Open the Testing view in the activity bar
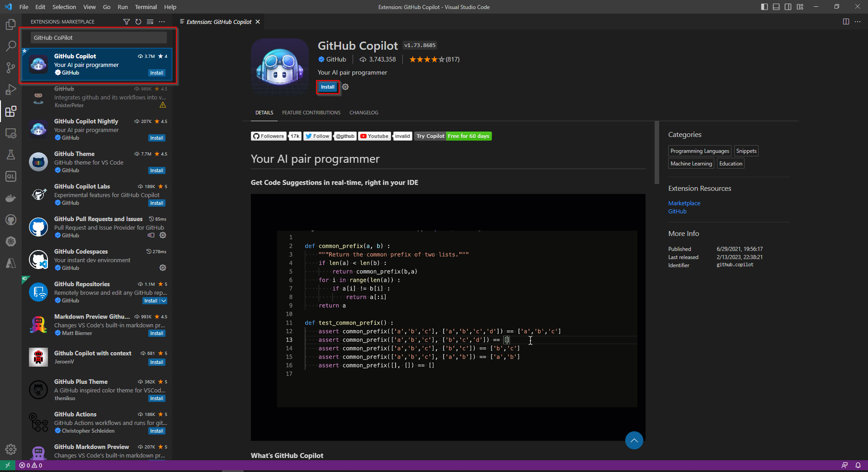The height and width of the screenshot is (472, 868). (x=10, y=155)
